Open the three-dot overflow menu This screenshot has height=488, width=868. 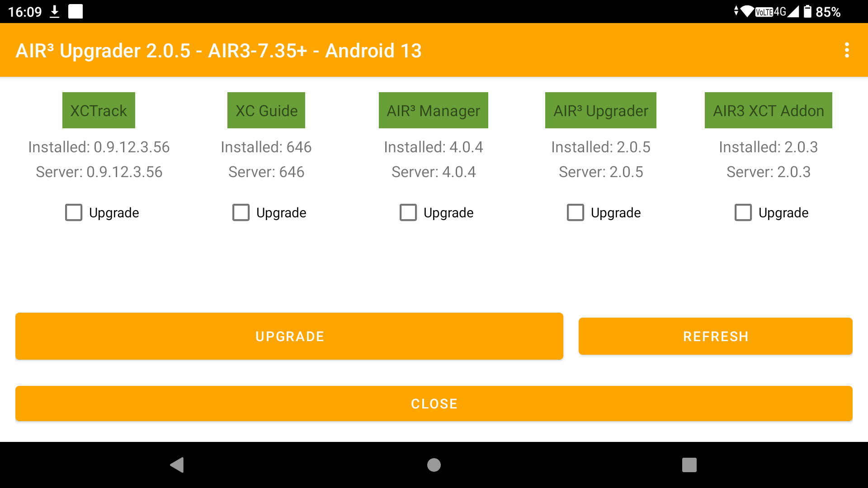(x=847, y=50)
